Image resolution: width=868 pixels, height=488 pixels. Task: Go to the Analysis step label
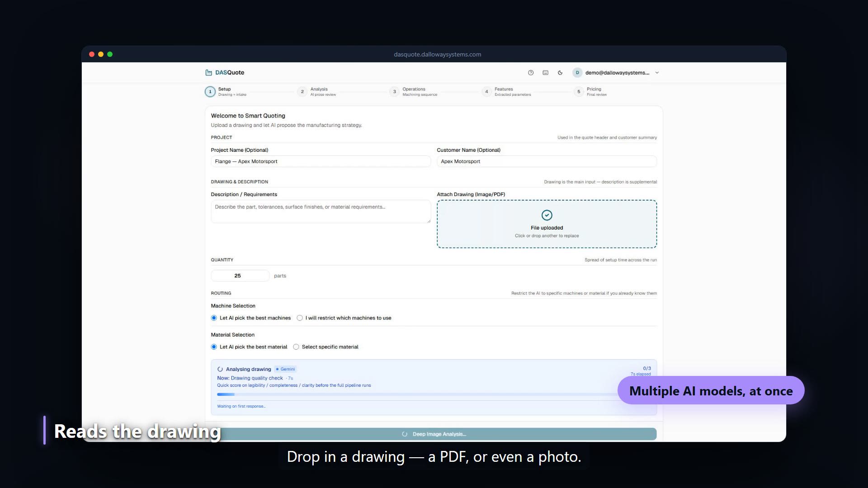coord(319,89)
